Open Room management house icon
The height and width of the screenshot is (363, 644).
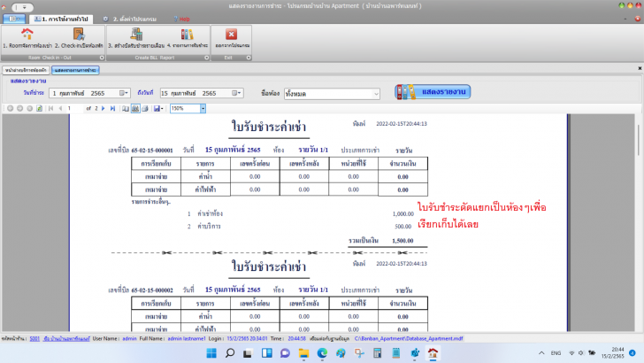pyautogui.click(x=27, y=35)
